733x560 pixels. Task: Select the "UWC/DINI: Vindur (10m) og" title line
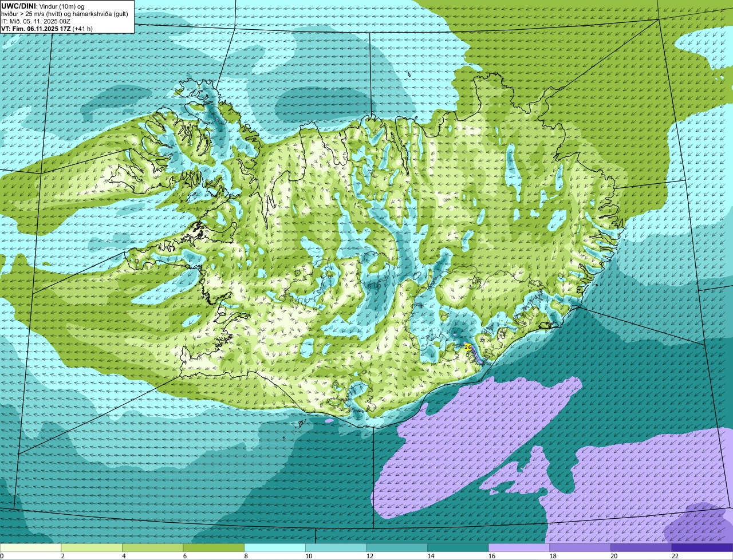[43, 6]
